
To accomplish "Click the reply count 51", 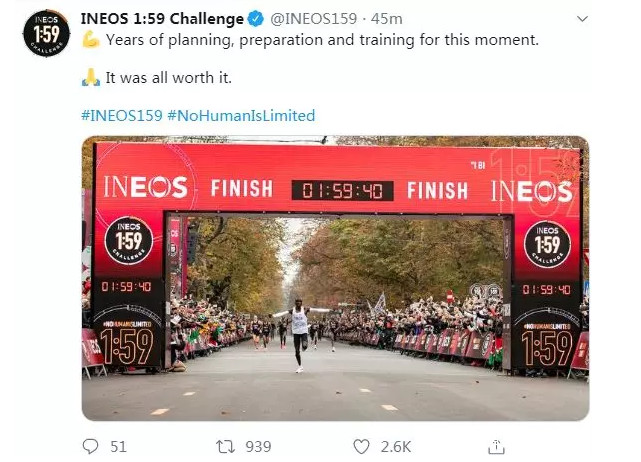I will tap(118, 446).
